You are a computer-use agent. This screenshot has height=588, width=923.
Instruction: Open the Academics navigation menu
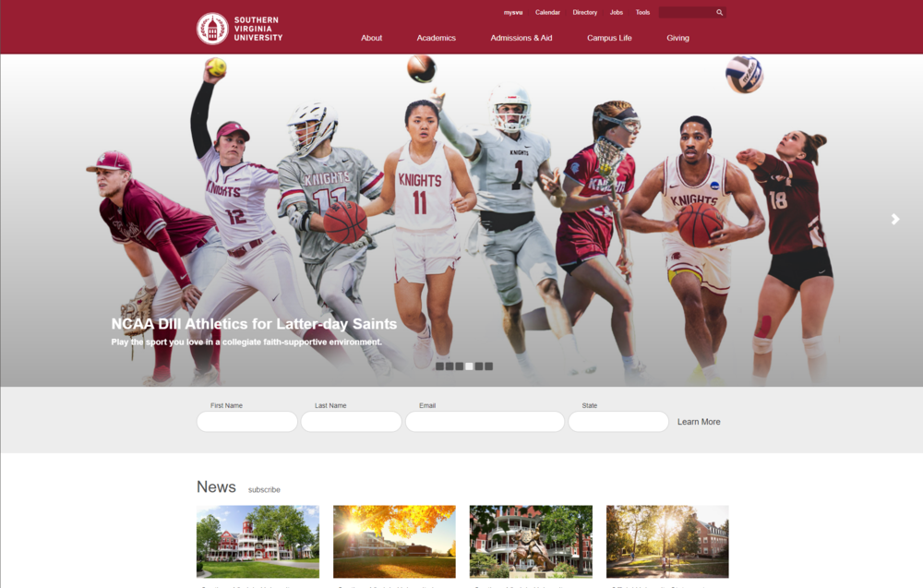click(x=436, y=38)
